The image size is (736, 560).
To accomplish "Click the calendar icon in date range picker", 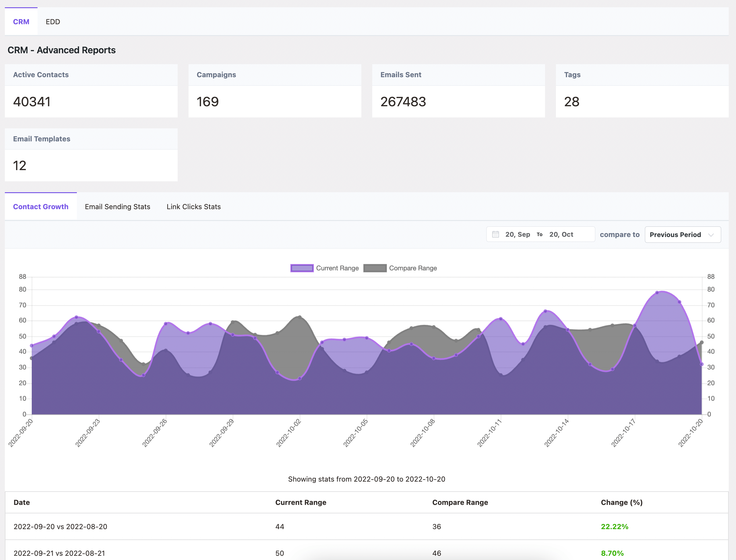I will [495, 234].
